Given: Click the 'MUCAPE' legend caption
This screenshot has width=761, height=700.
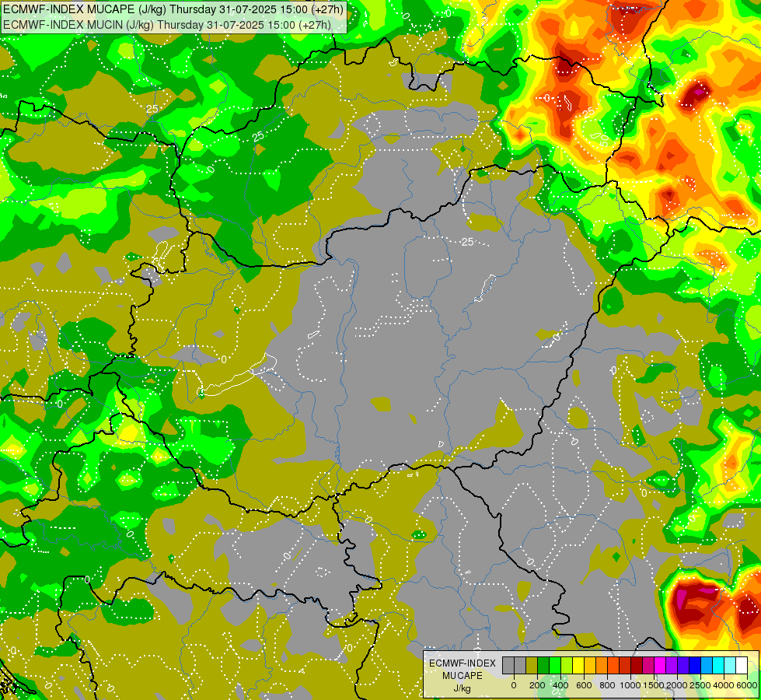Looking at the screenshot, I should click(x=463, y=676).
